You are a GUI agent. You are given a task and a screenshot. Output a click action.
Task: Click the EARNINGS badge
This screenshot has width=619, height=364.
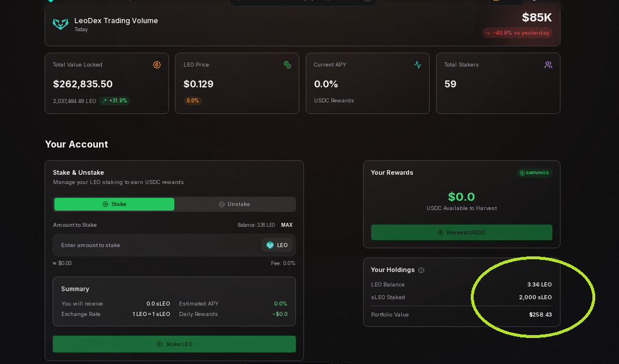[x=534, y=172]
